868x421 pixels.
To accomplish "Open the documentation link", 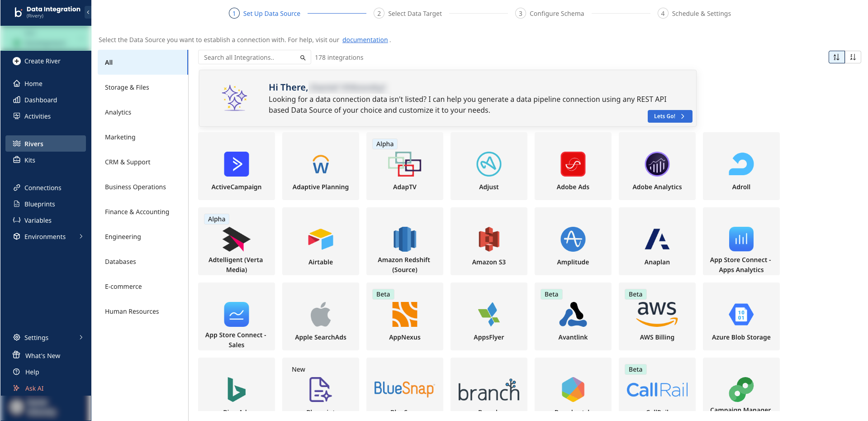I will click(x=365, y=40).
